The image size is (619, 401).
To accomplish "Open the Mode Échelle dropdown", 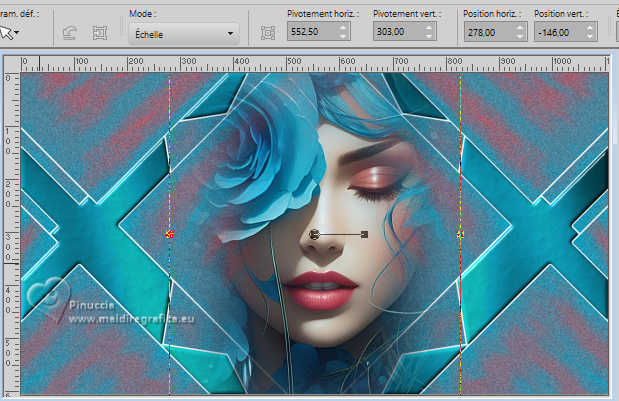I will 183,34.
